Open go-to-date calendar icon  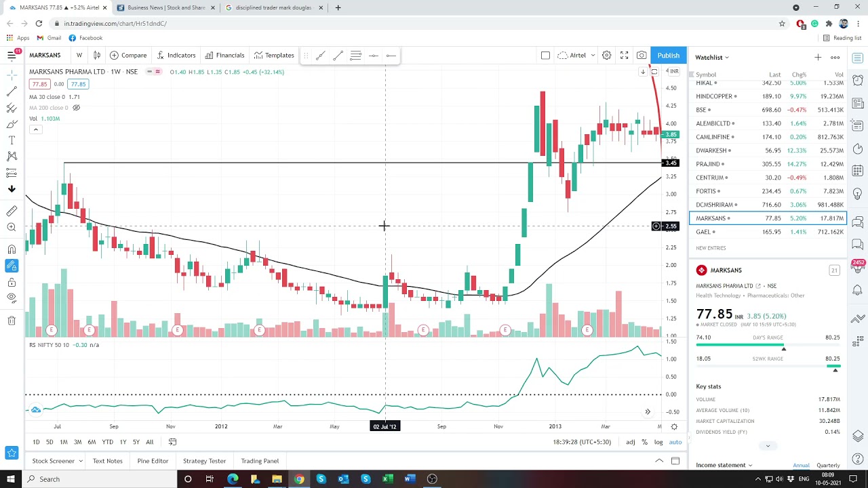click(172, 442)
